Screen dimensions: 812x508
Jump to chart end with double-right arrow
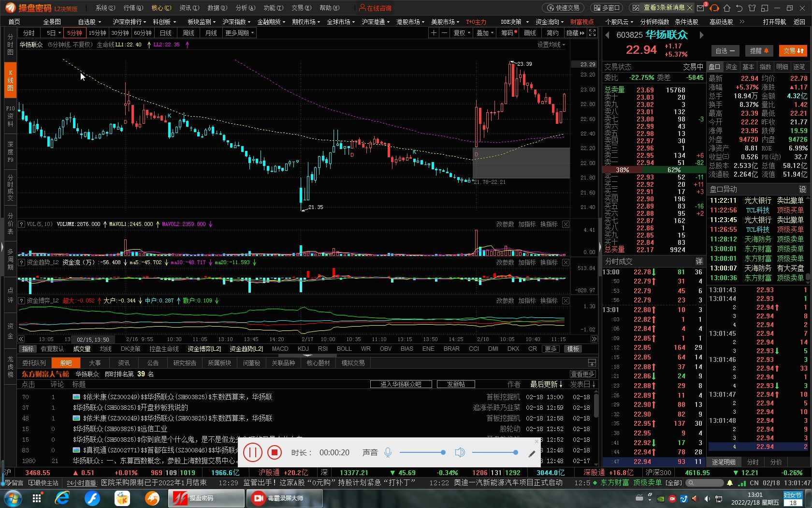[594, 339]
